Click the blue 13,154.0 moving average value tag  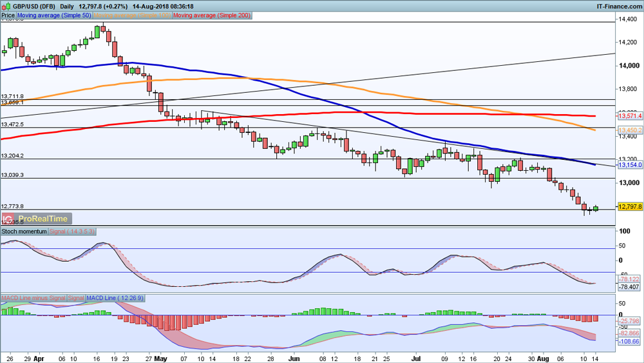630,164
